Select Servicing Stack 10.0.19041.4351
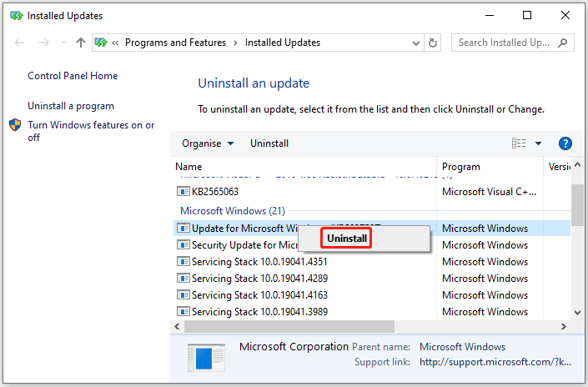The image size is (588, 387). (372, 262)
